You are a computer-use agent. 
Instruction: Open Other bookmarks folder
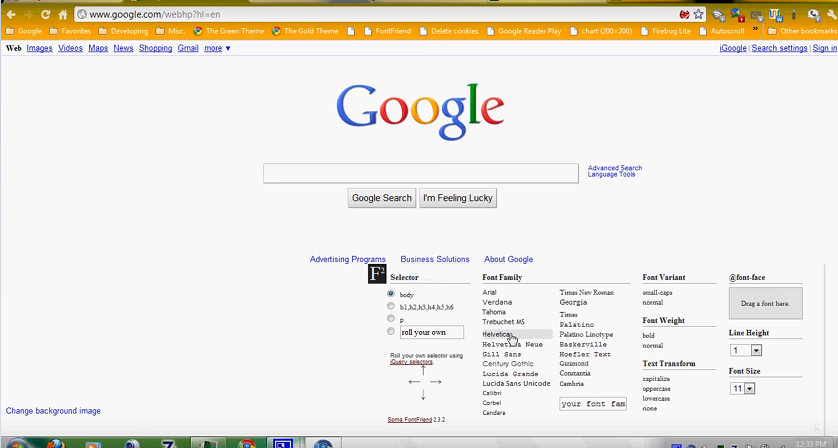pyautogui.click(x=802, y=31)
